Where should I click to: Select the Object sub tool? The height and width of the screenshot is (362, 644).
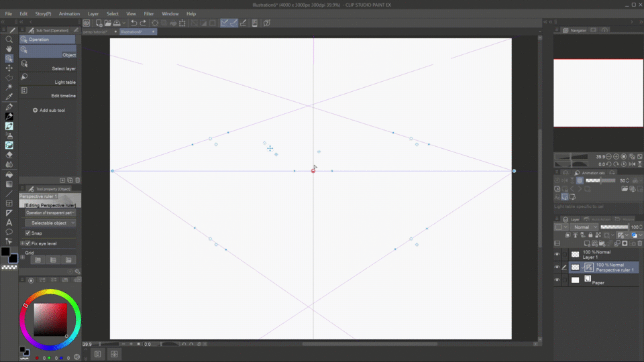pyautogui.click(x=48, y=52)
